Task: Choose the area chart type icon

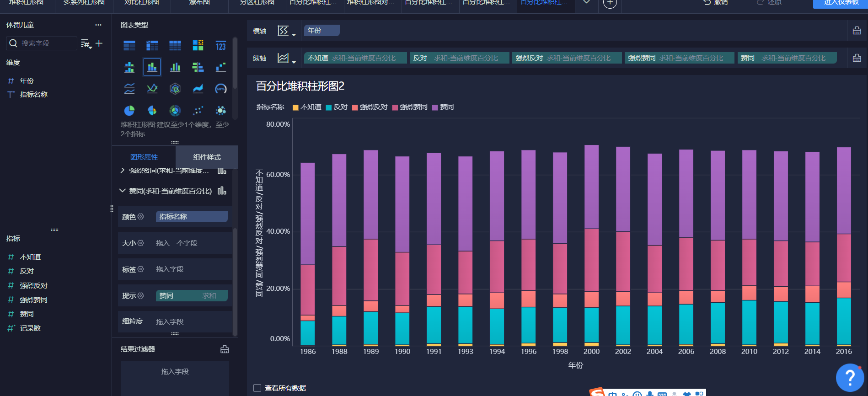Action: coord(198,89)
